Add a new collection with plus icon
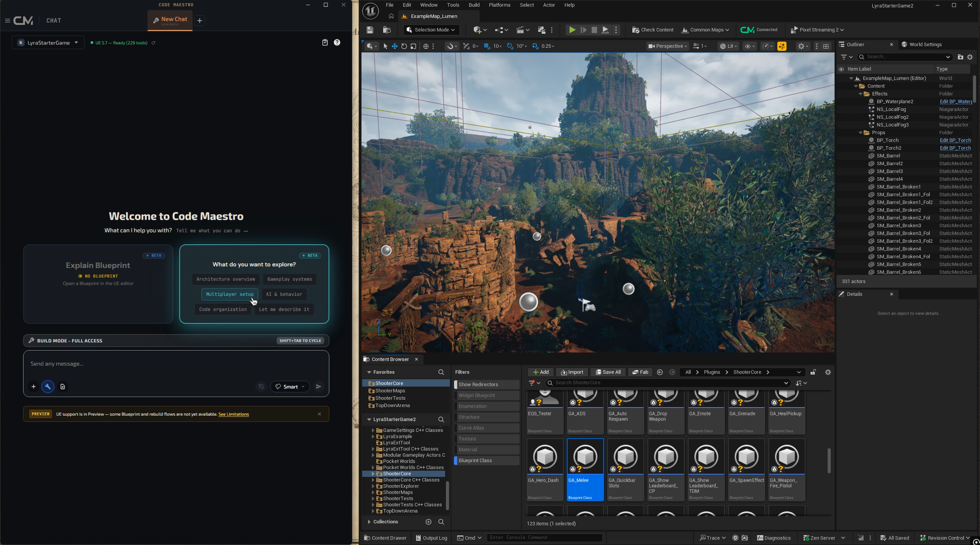Viewport: 980px width, 545px height. click(x=428, y=521)
